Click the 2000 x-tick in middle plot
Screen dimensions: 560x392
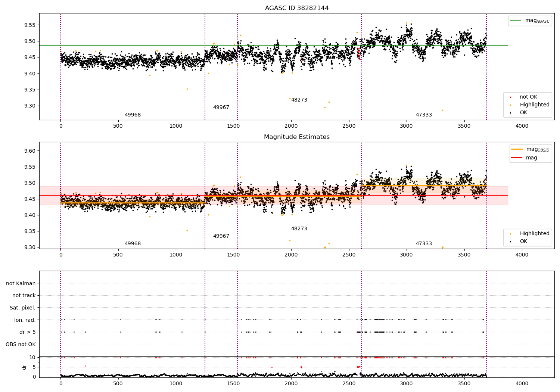pos(291,255)
